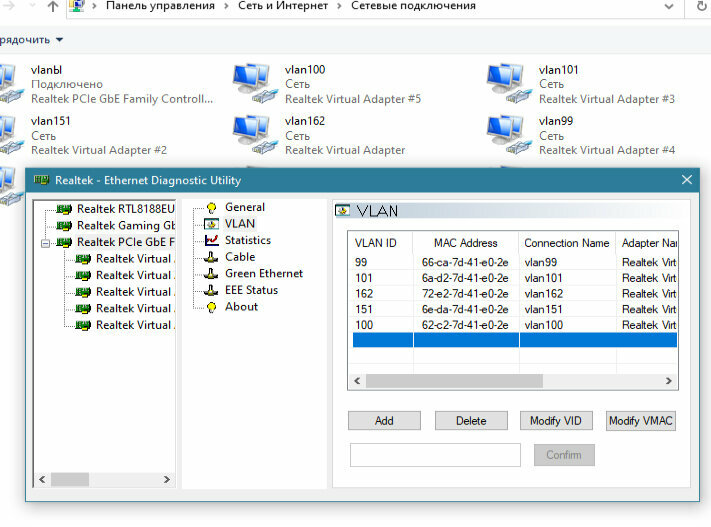The height and width of the screenshot is (527, 711).
Task: Select the VLAN ID 100 row
Action: (515, 325)
